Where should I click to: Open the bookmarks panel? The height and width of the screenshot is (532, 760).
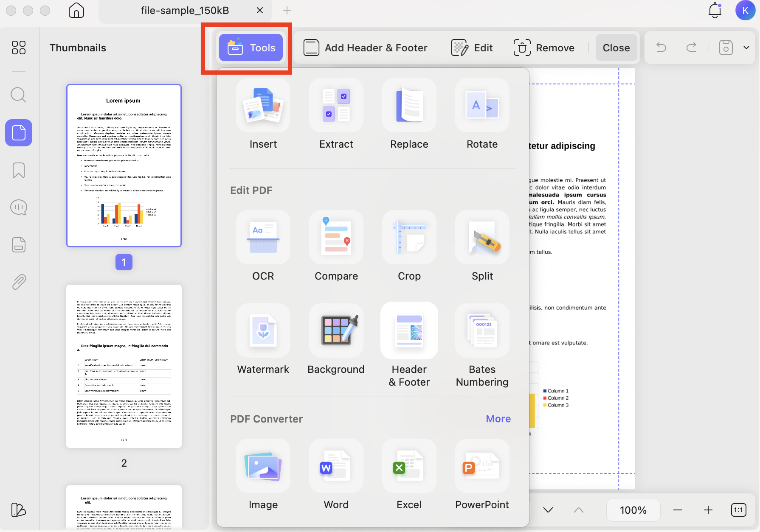(18, 170)
